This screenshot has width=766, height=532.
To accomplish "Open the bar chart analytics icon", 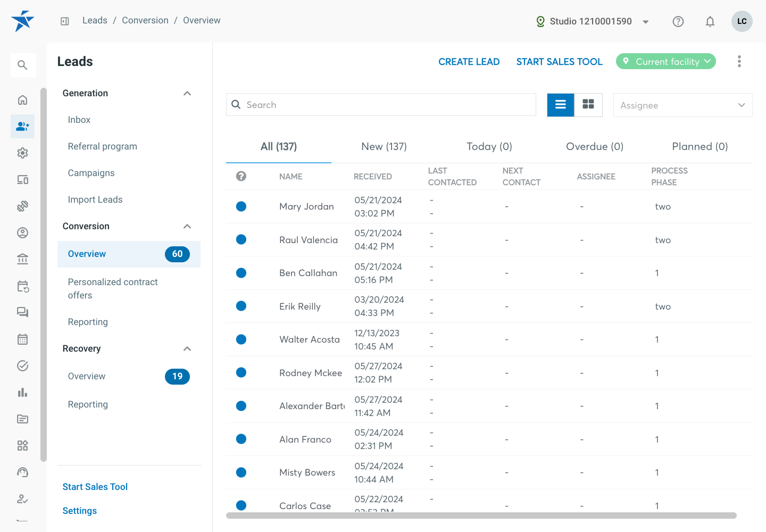I will (22, 393).
